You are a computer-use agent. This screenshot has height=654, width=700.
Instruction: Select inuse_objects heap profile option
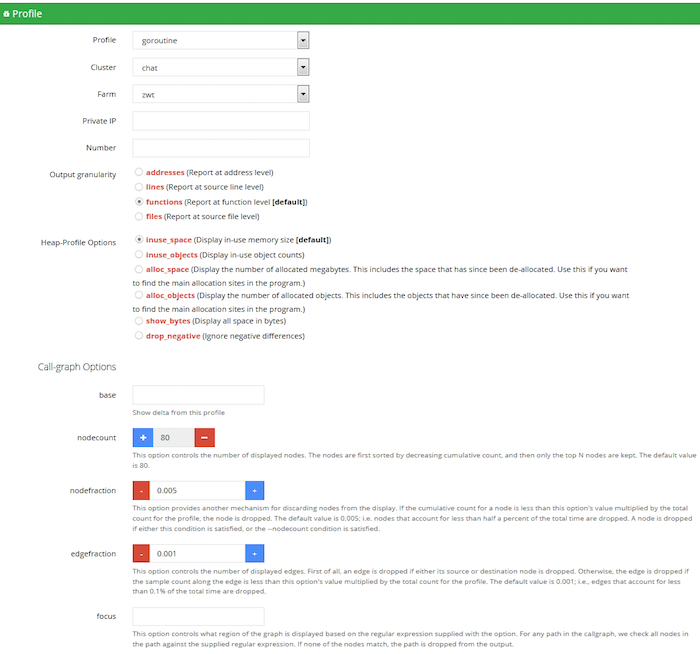(x=138, y=255)
